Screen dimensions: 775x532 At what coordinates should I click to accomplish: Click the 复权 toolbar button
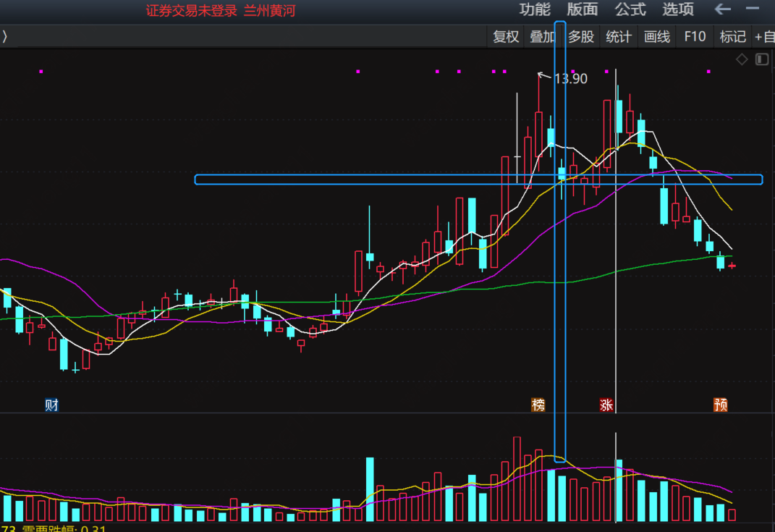pos(506,37)
